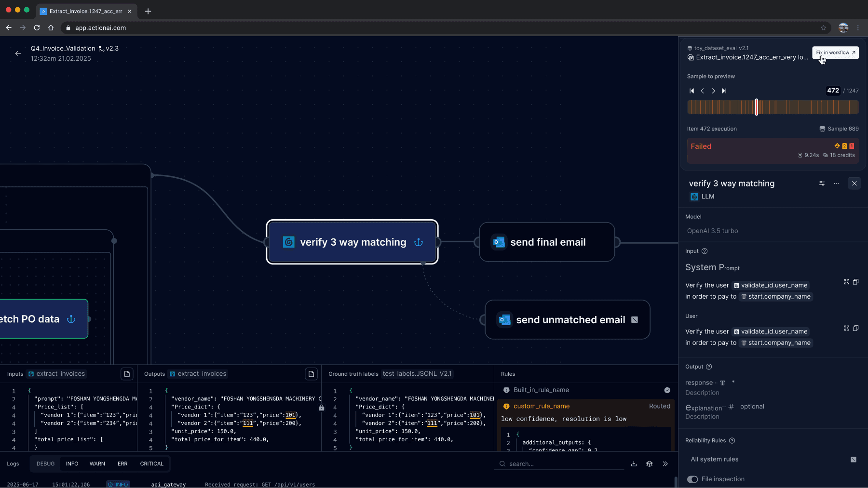Edit the sample number field showing 472
The image size is (868, 488).
(833, 91)
